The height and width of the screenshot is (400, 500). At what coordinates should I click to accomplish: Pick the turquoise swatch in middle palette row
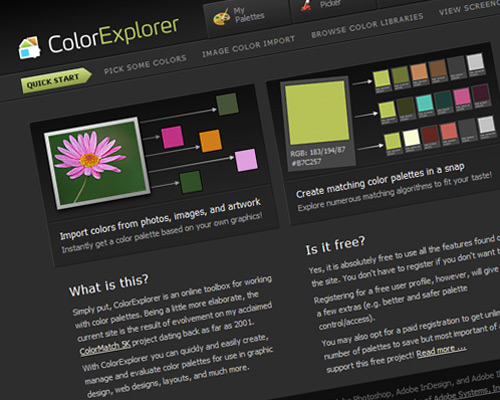(425, 103)
